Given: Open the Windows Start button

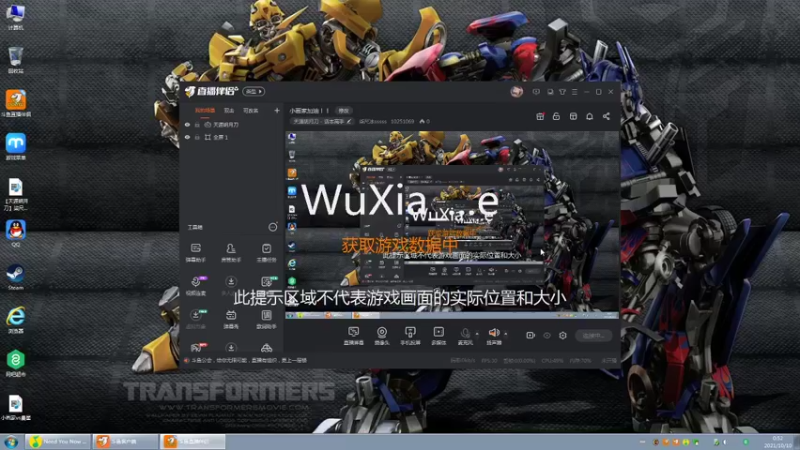Looking at the screenshot, I should pyautogui.click(x=11, y=441).
